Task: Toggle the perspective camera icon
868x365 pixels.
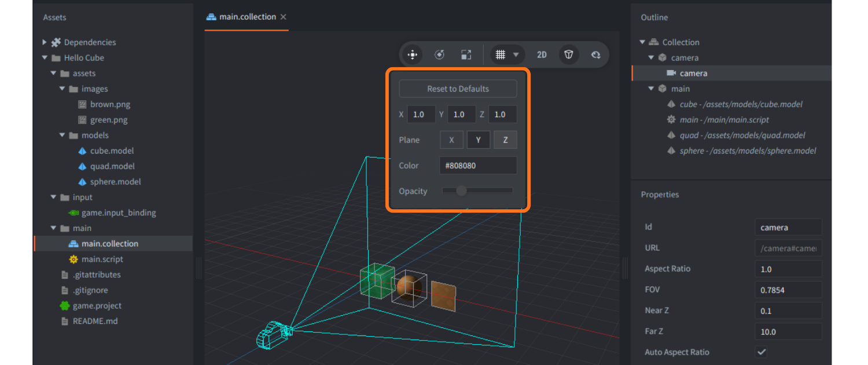Action: pos(568,54)
